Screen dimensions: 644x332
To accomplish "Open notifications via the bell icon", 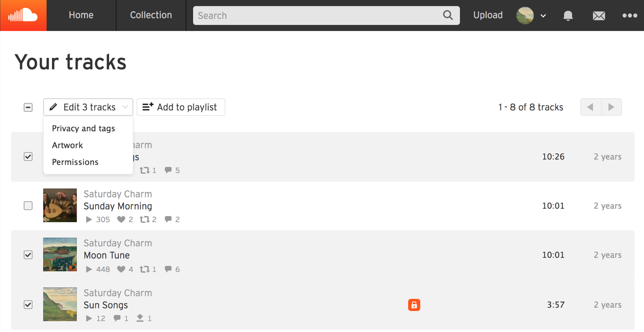I will pyautogui.click(x=568, y=15).
